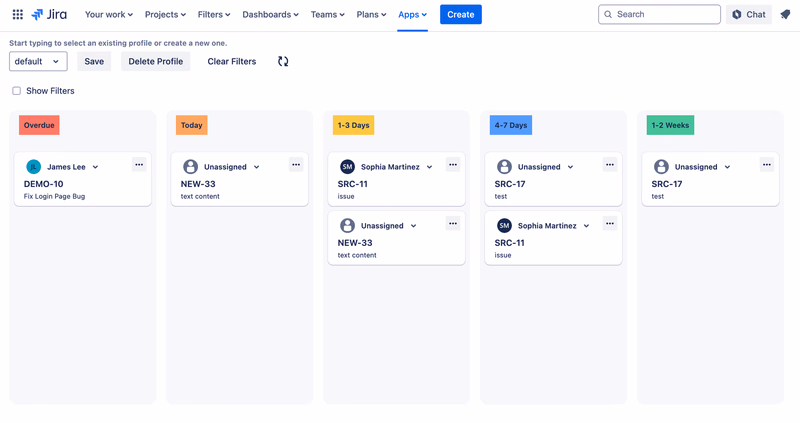800x423 pixels.
Task: Click NEW-33 issue key in Today column
Action: pyautogui.click(x=198, y=184)
